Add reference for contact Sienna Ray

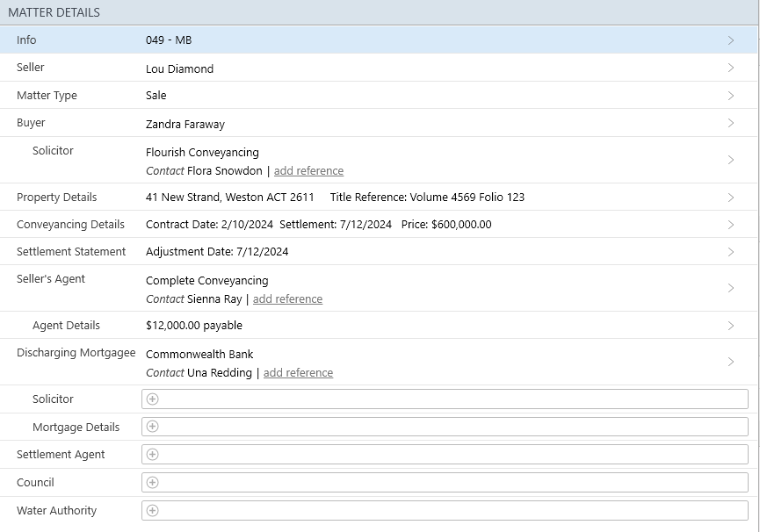[x=287, y=299]
